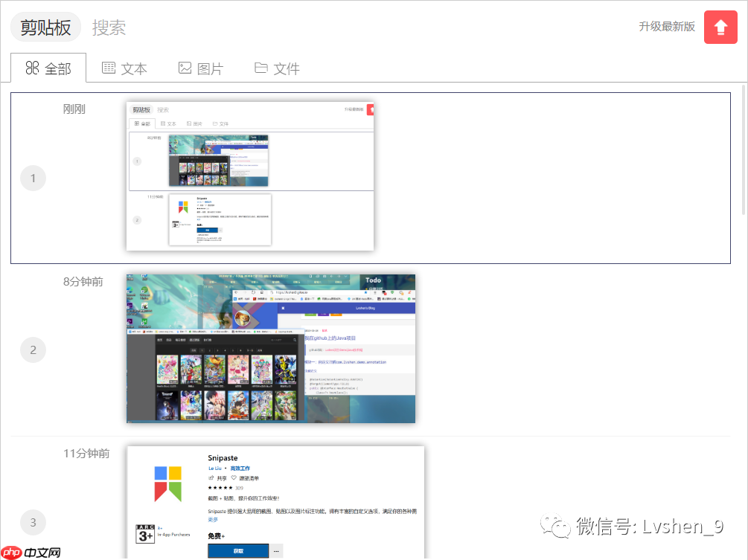This screenshot has height=560, width=748.
Task: Click the php中文网 logo icon
Action: pos(13,551)
